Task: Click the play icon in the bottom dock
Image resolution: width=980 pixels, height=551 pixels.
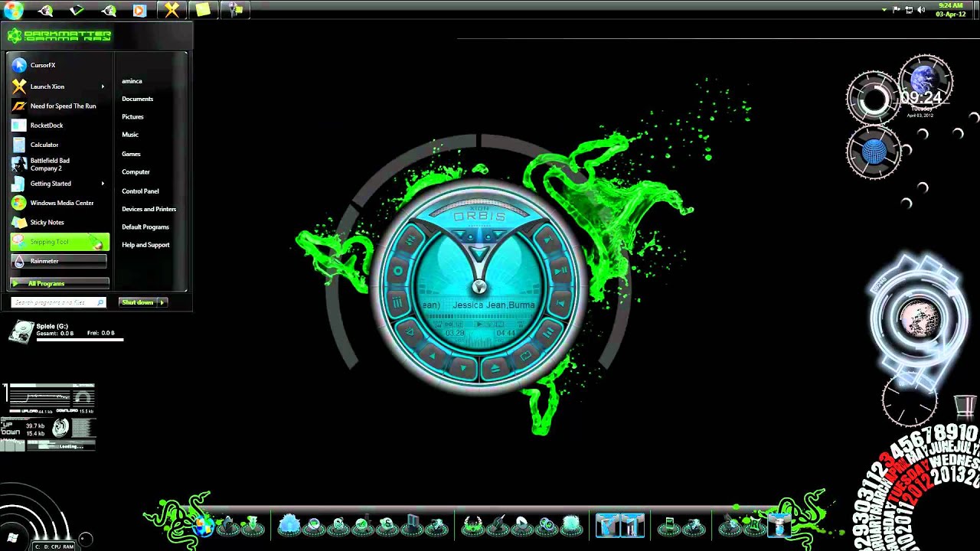Action: pyautogui.click(x=522, y=525)
